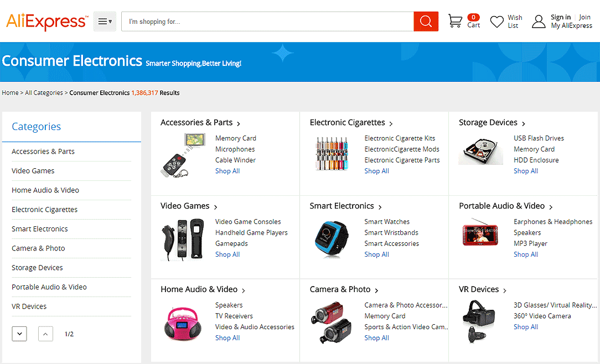
Task: Expand the Camera & Photo heading arrow
Action: (376, 290)
